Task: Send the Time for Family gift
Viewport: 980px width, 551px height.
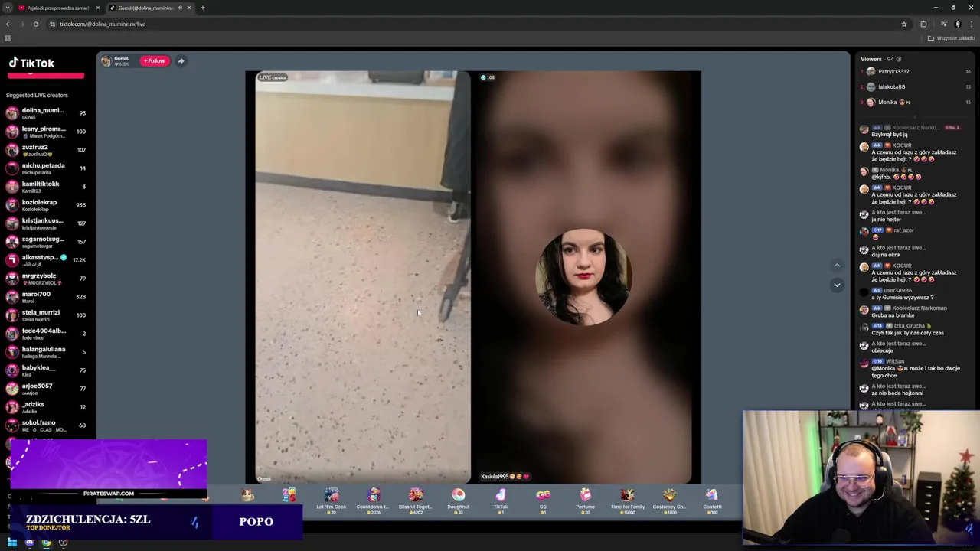Action: click(x=627, y=500)
